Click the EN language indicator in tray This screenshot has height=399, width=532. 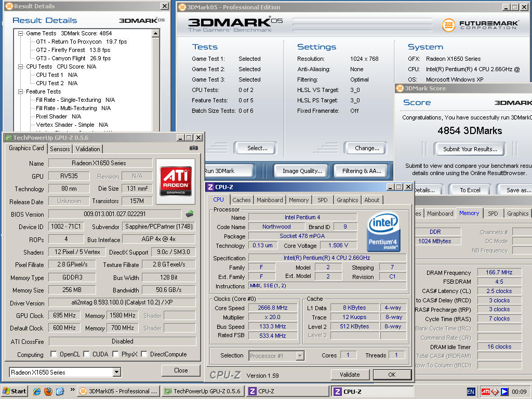pyautogui.click(x=471, y=392)
